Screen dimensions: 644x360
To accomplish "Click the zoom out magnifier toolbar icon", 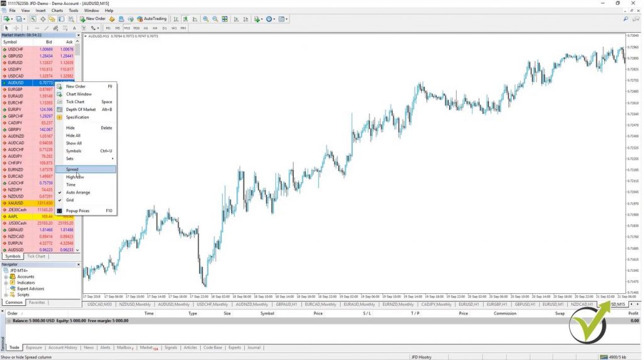I will [215, 19].
